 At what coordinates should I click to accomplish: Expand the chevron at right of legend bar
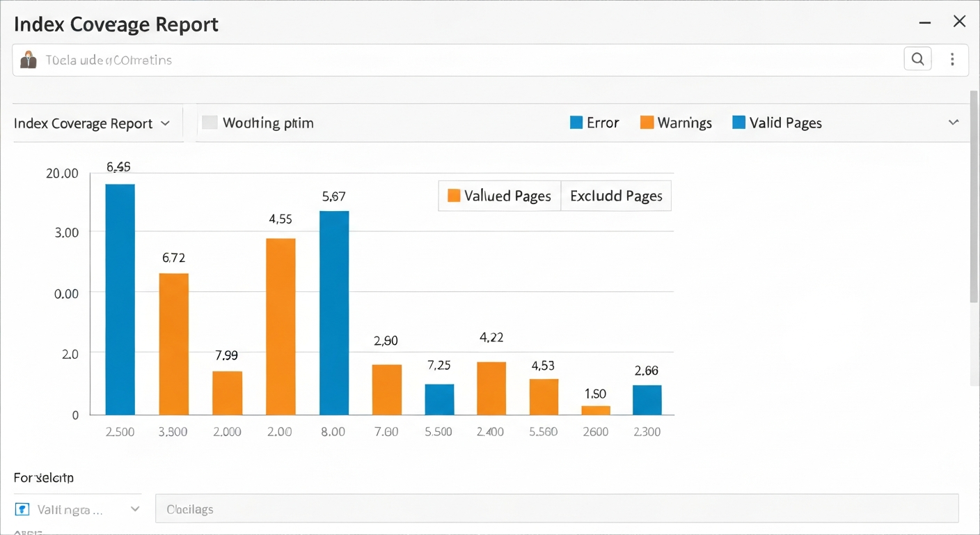(953, 123)
